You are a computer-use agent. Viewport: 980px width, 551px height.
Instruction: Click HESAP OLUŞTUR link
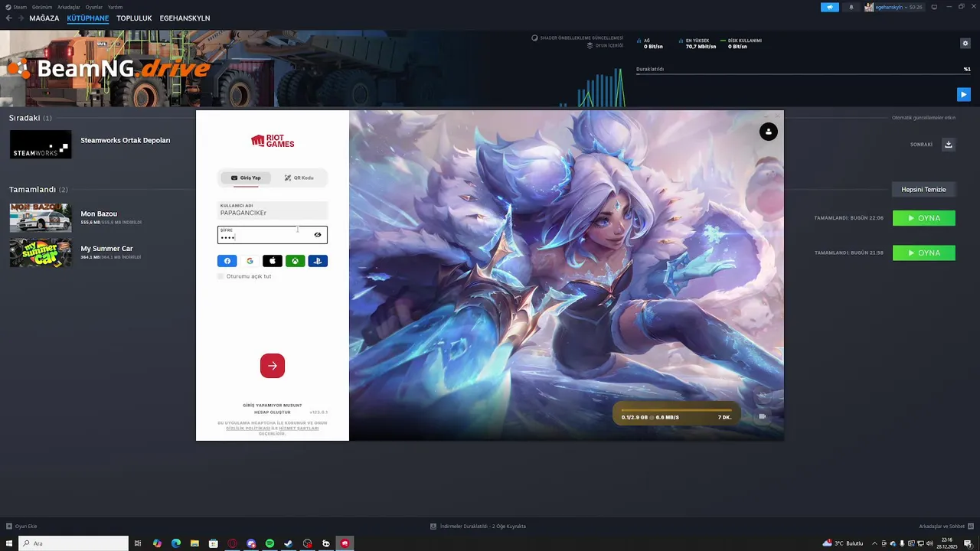(x=273, y=412)
